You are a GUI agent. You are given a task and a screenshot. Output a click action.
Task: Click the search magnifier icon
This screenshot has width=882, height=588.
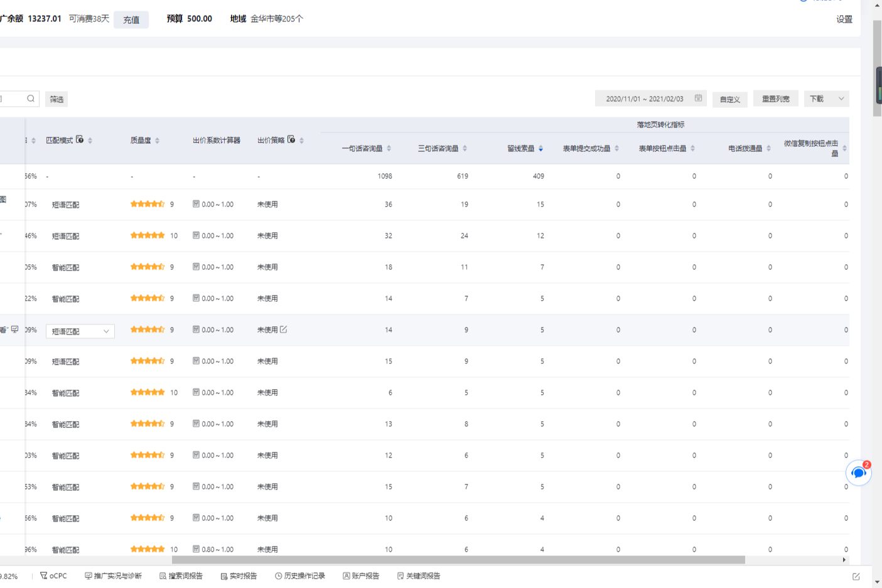(30, 99)
